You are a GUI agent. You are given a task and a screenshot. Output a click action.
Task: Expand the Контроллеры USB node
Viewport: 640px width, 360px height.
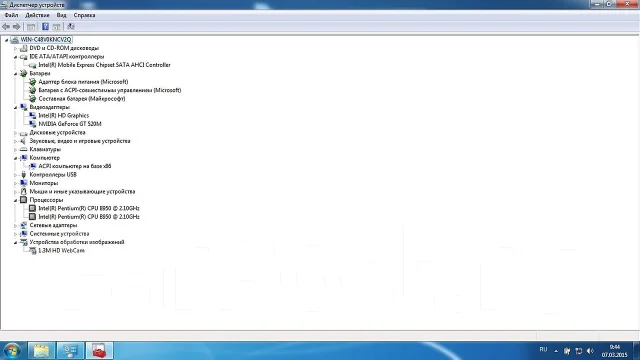pos(16,175)
